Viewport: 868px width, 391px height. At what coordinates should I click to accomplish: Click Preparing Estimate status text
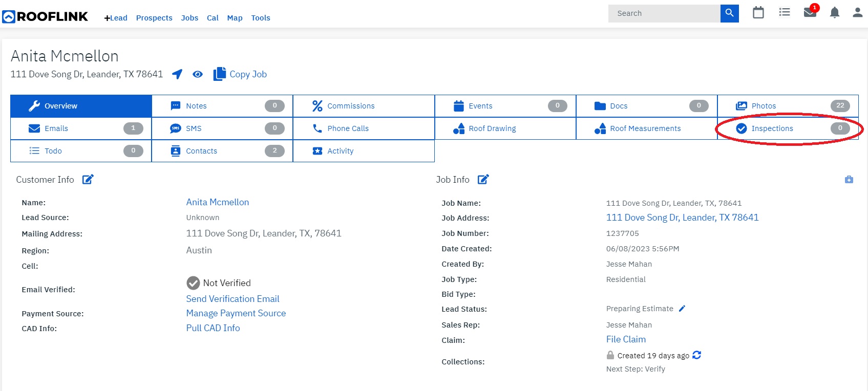click(640, 309)
